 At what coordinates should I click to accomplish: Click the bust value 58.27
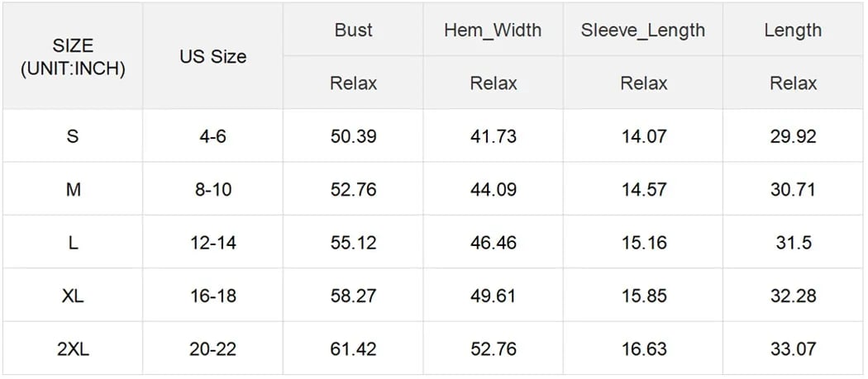tap(353, 296)
